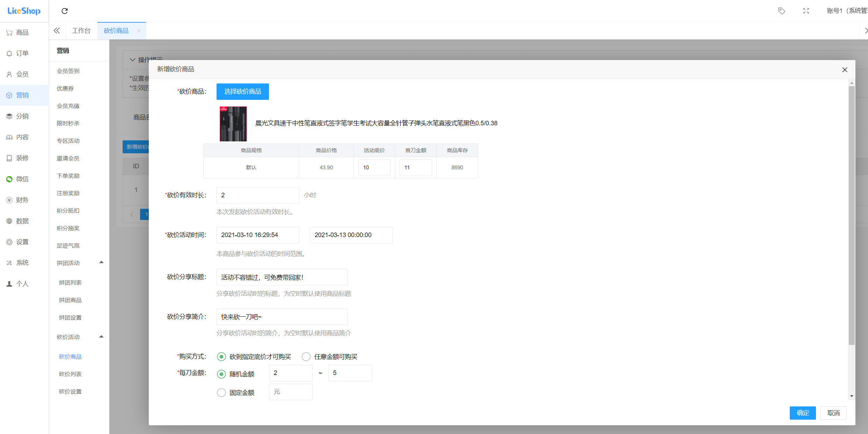
Task: Click the product image thumbnail
Action: pos(233,124)
